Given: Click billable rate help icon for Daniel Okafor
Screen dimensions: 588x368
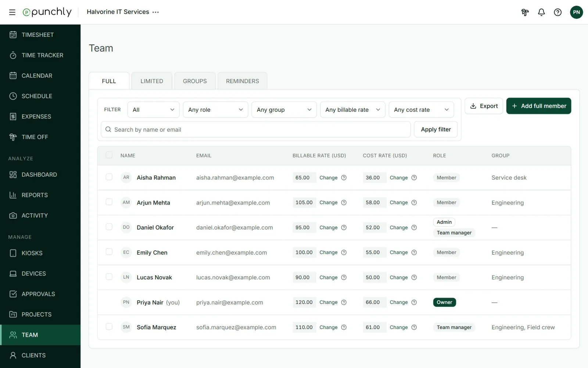Looking at the screenshot, I should pyautogui.click(x=344, y=228).
